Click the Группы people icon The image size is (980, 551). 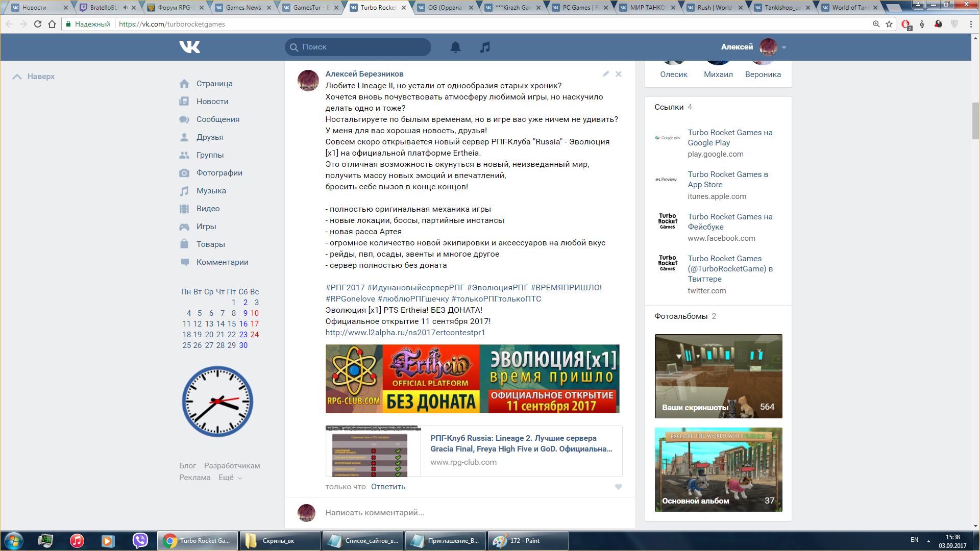coord(184,155)
